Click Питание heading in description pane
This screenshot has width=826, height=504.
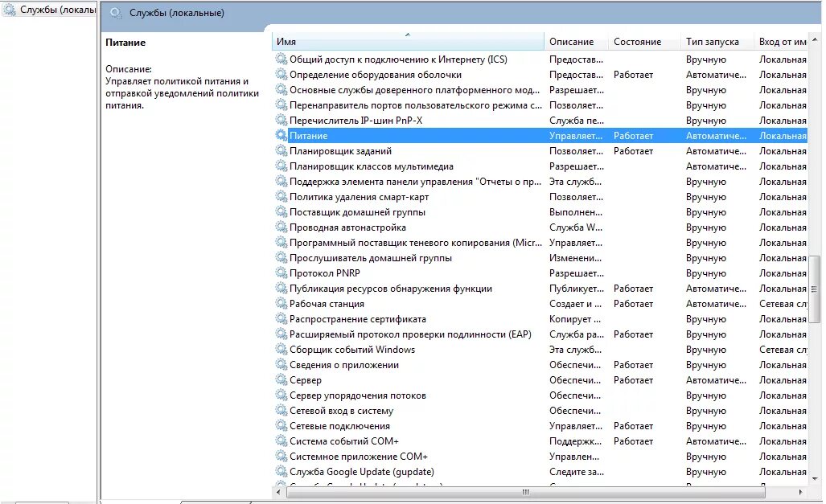125,42
